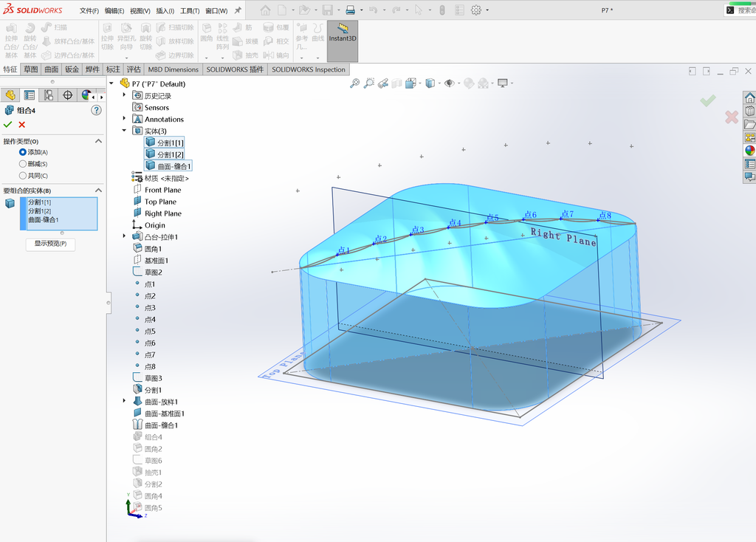The width and height of the screenshot is (756, 542).
Task: Open the FeatureManager design tree tab
Action: [x=10, y=95]
